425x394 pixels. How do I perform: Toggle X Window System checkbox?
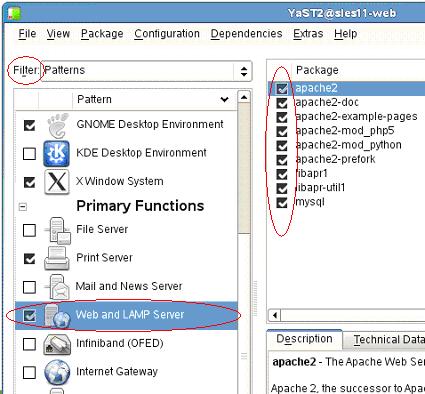click(x=29, y=182)
